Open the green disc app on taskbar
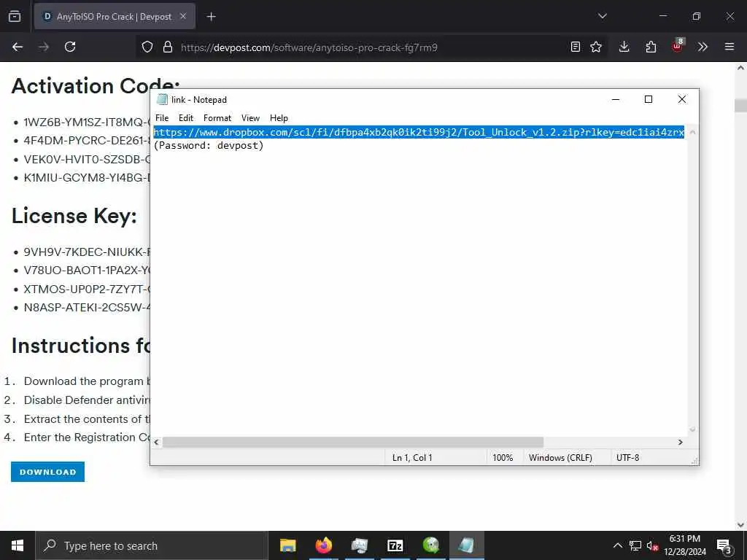747x560 pixels. [430, 545]
